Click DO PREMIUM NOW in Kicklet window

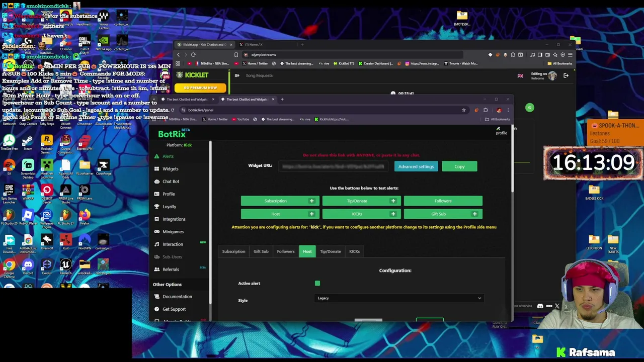200,88
